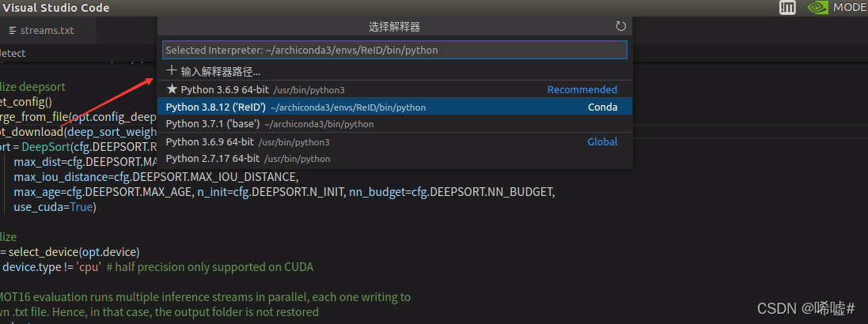Image resolution: width=868 pixels, height=324 pixels.
Task: Select recommended Python 3.6.9 64-bit /usr/bin/python3
Action: (395, 89)
